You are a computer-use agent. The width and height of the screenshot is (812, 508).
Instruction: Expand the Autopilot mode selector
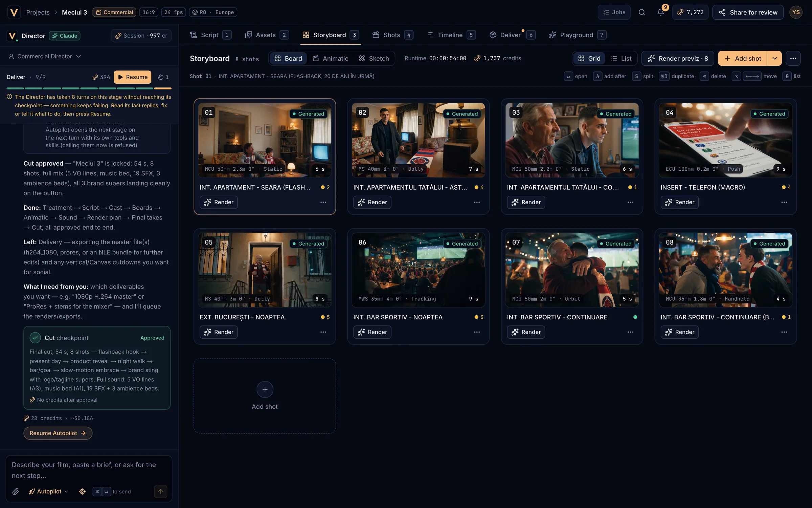tap(48, 491)
